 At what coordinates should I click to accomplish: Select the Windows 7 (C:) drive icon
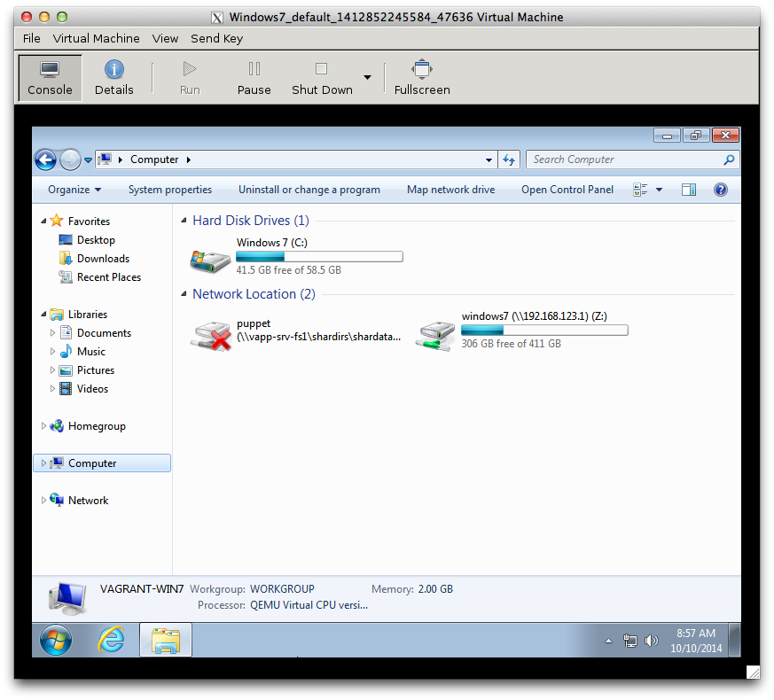(x=210, y=261)
